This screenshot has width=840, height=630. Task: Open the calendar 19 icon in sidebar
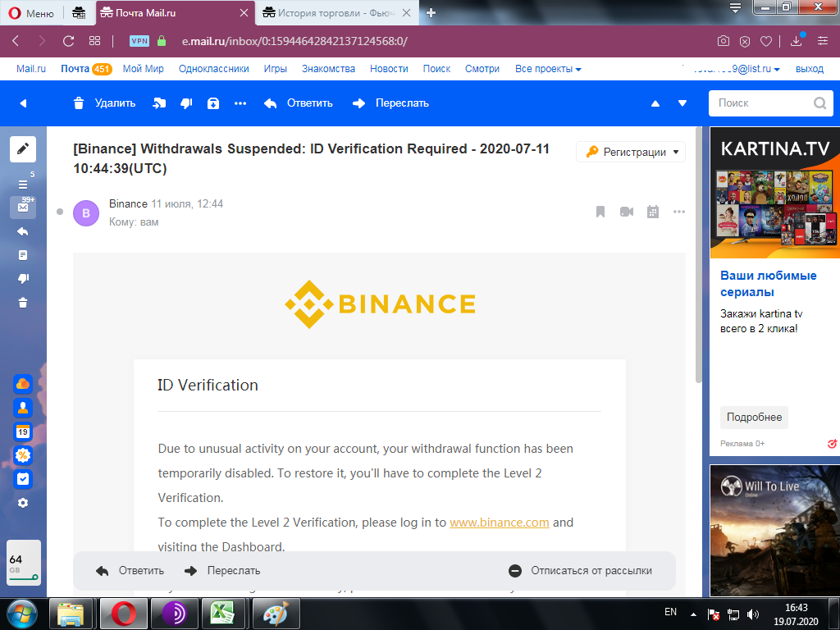[x=23, y=431]
